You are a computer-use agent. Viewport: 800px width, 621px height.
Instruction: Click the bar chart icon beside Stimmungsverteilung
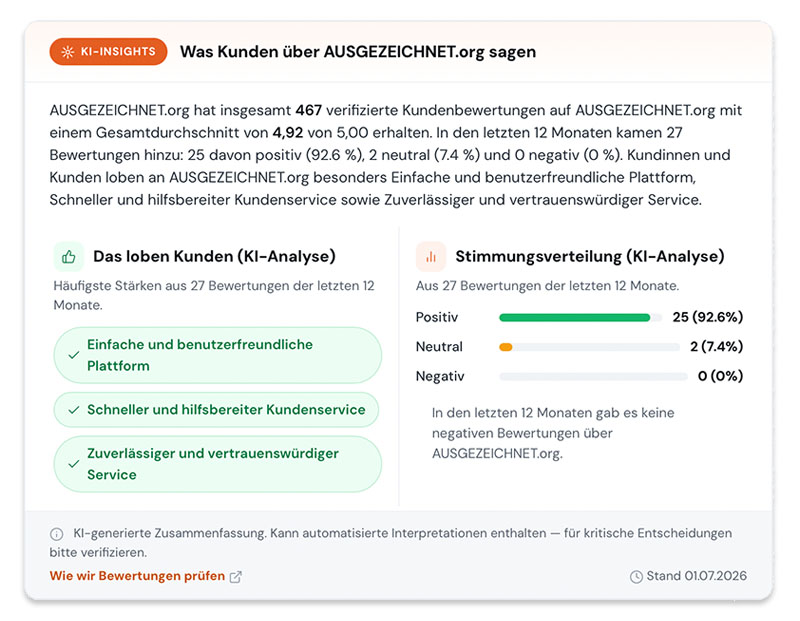pos(431,257)
